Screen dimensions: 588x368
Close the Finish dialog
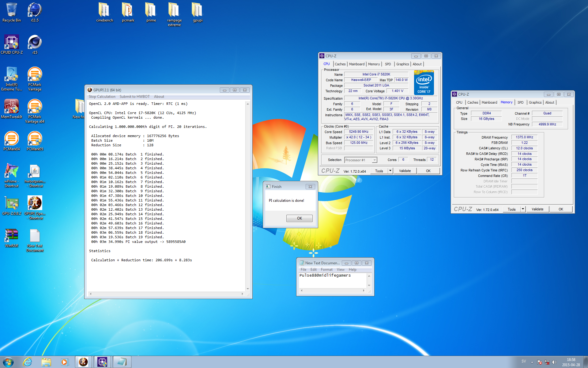[310, 186]
